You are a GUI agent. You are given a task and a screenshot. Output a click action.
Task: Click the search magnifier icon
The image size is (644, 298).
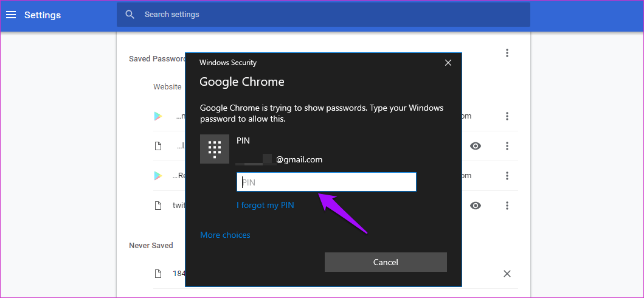point(130,15)
